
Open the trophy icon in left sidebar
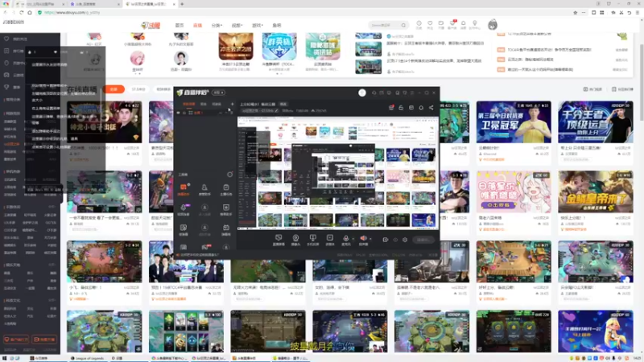click(x=6, y=87)
